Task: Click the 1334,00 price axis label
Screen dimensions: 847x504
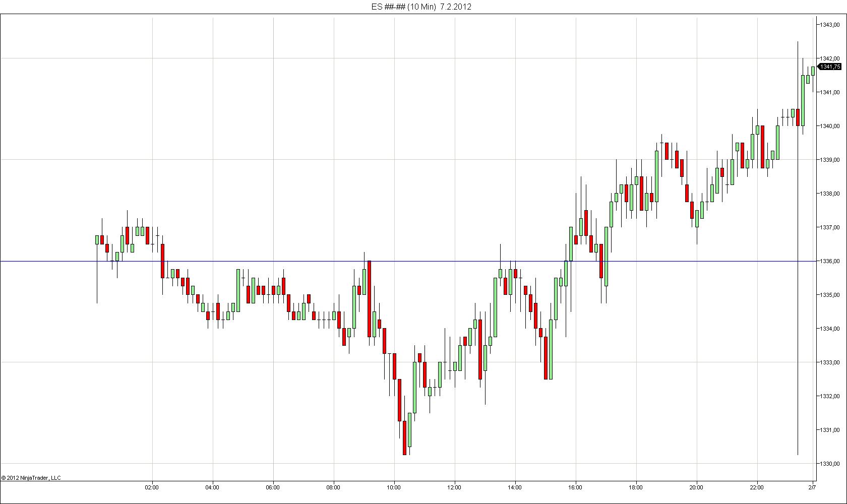Action: (x=830, y=329)
